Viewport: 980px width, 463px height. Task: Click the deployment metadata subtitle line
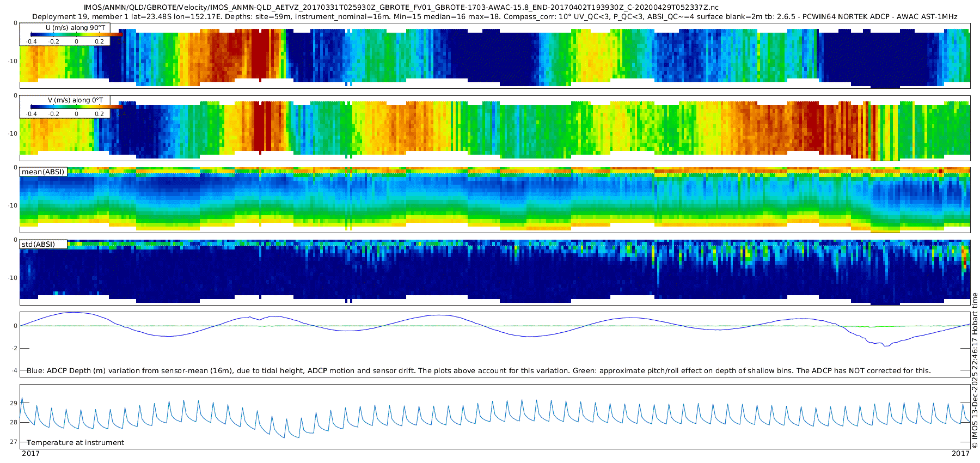[494, 17]
